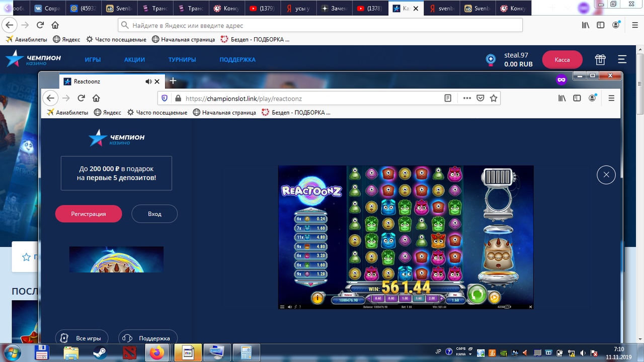Image resolution: width=644 pixels, height=362 pixels.
Task: Open the Windows Start menu
Action: coord(11,352)
